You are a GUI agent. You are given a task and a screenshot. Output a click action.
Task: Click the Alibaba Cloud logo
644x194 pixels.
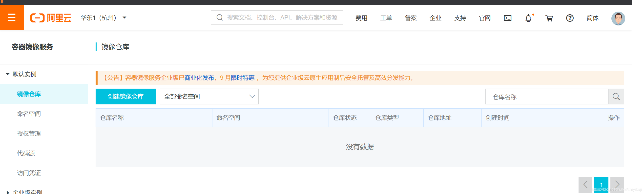(x=51, y=18)
